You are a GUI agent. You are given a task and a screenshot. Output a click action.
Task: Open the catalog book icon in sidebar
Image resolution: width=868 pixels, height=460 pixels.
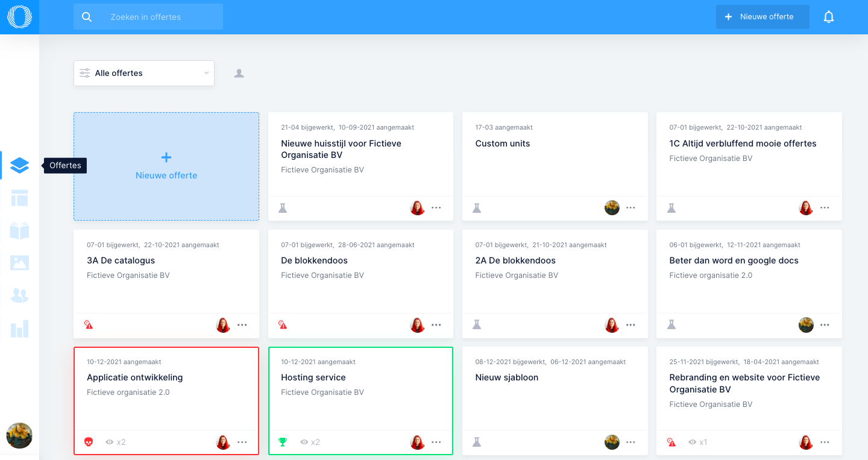(x=19, y=230)
